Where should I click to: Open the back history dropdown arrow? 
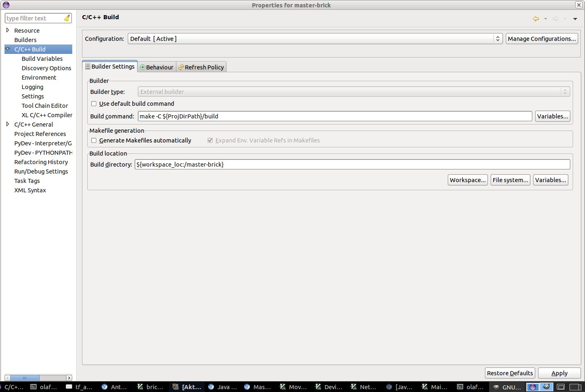point(545,19)
